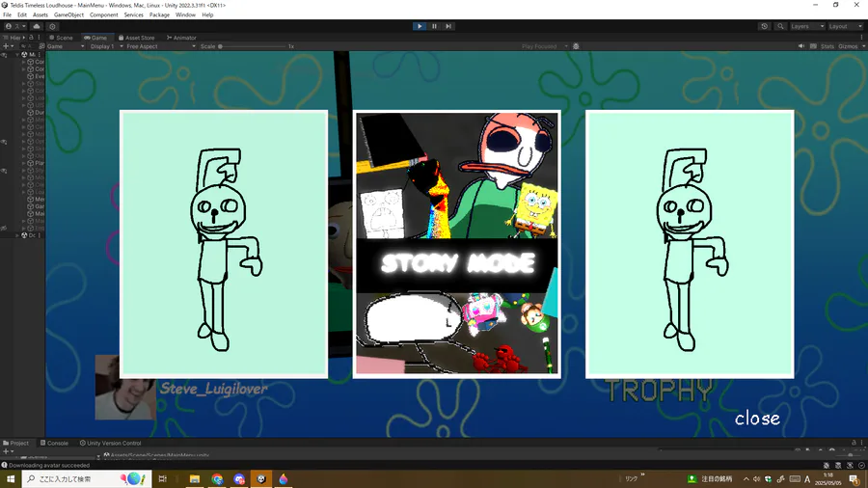The image size is (868, 488).
Task: Click the Windows taskbar search box
Action: [87, 479]
